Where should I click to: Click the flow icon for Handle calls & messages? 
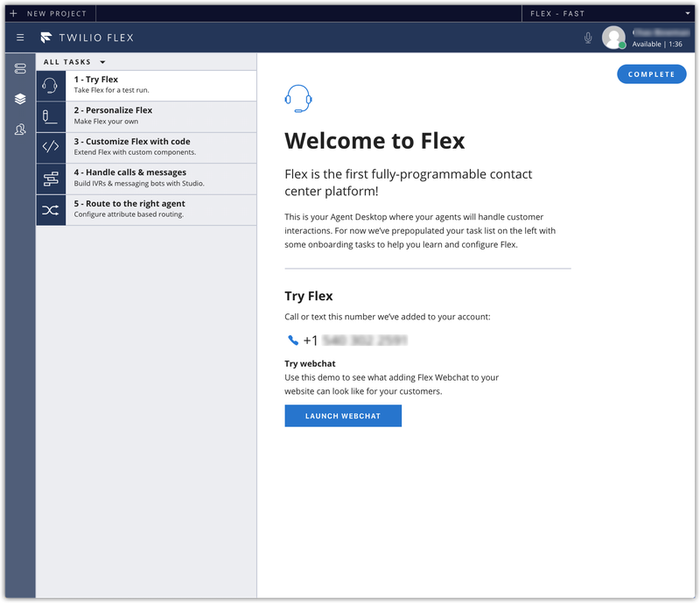tap(51, 179)
